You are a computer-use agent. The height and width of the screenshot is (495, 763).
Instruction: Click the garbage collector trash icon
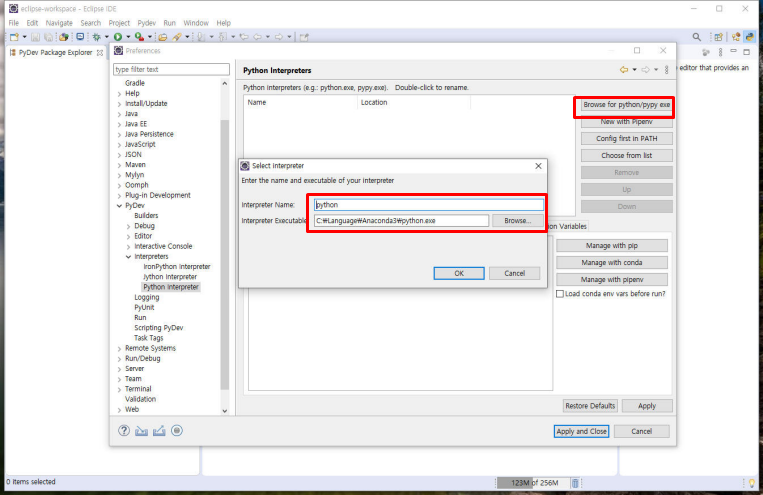(x=575, y=483)
